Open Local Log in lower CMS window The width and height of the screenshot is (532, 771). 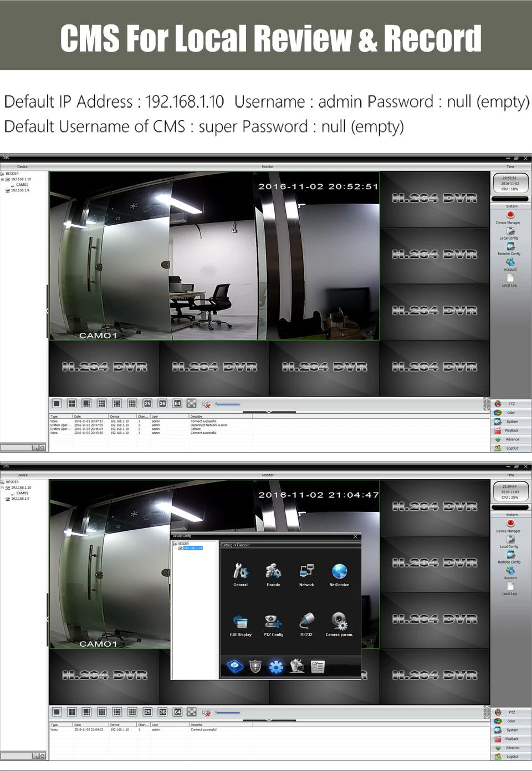coord(510,588)
